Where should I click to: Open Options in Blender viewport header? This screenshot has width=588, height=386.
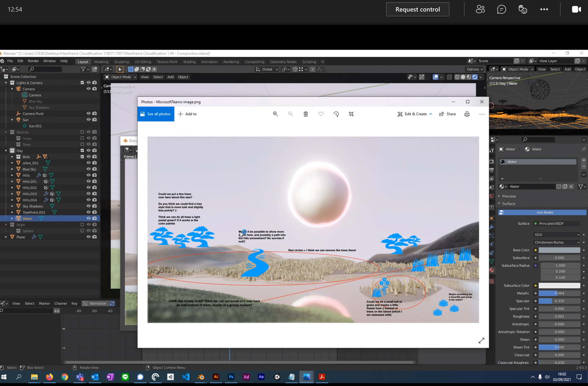coord(475,69)
